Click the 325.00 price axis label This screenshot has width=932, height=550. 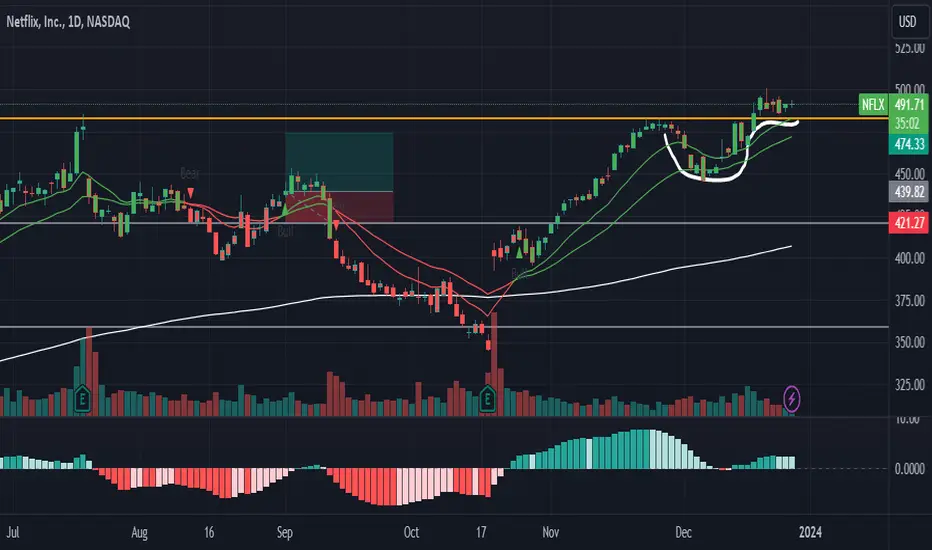coord(910,385)
